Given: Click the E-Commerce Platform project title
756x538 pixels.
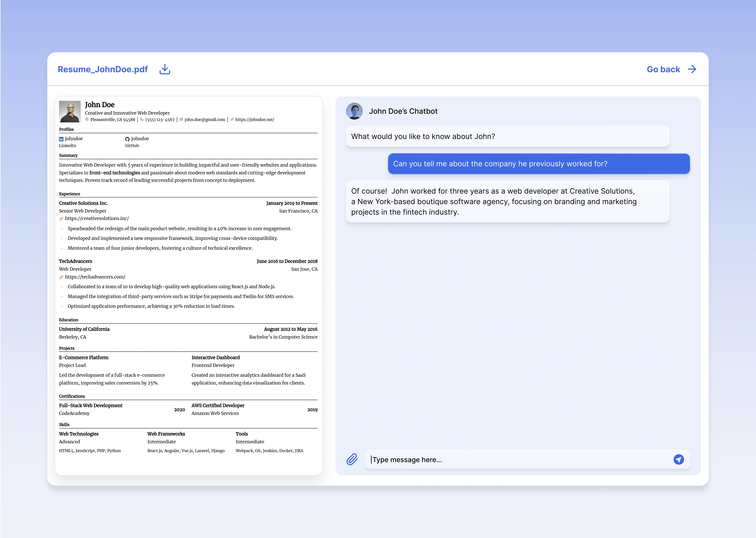Looking at the screenshot, I should tap(84, 357).
